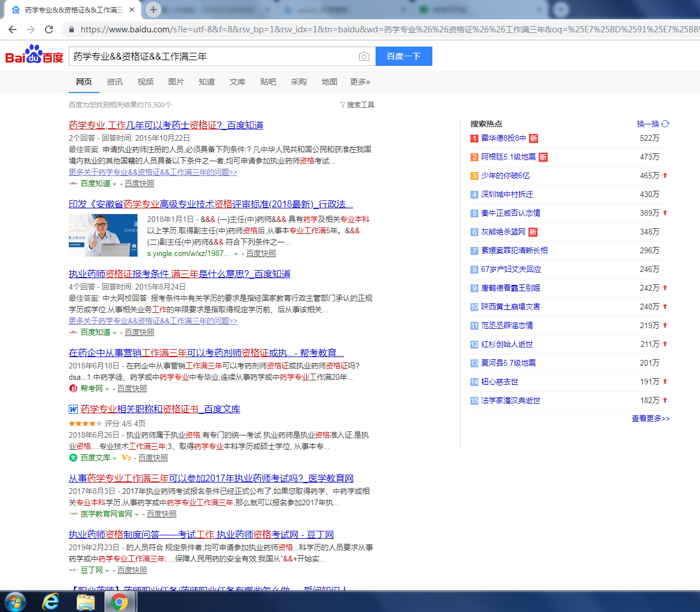Expand dropdown arrow next to s.yingle.com
Screen dimensions: 700x612
click(x=236, y=254)
